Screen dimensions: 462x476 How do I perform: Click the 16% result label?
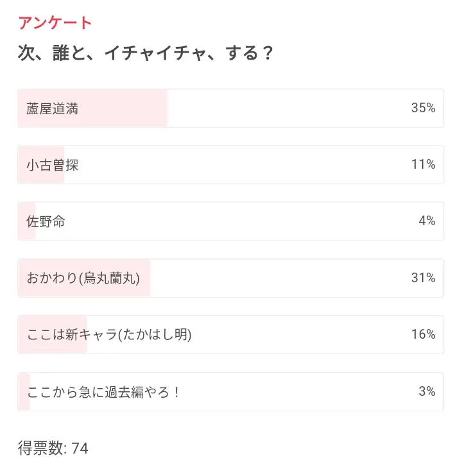point(423,334)
